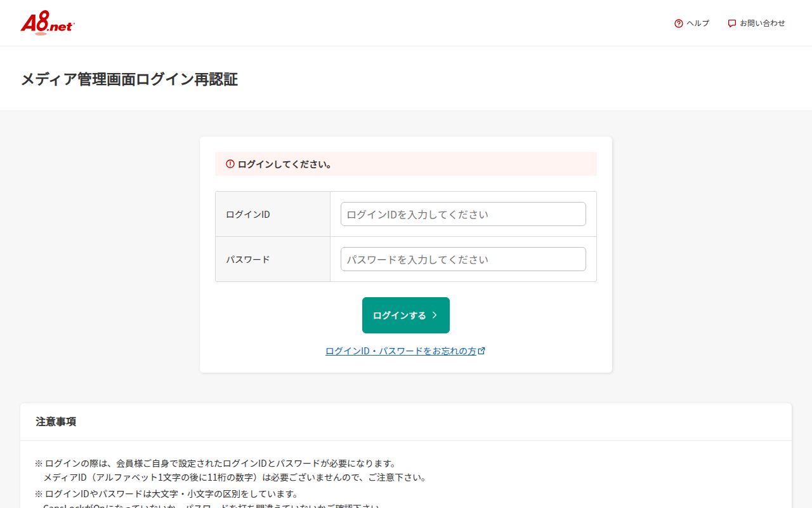Click the contact speech bubble icon
The height and width of the screenshot is (508, 812).
pos(732,23)
